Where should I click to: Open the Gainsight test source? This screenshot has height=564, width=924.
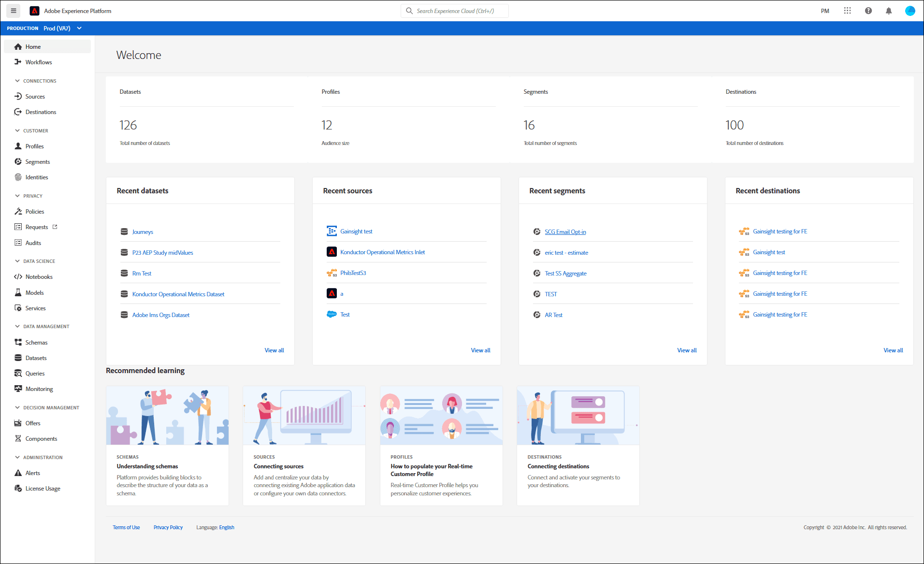pos(356,231)
